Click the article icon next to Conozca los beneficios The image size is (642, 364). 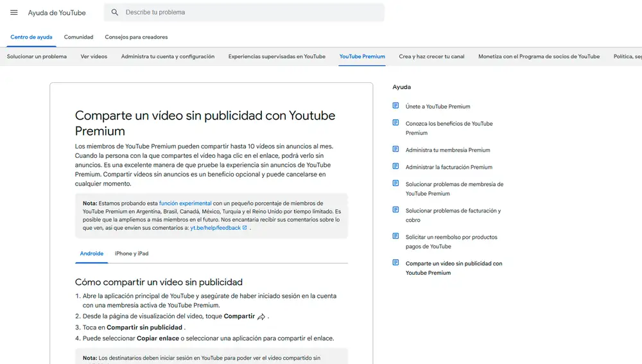395,123
